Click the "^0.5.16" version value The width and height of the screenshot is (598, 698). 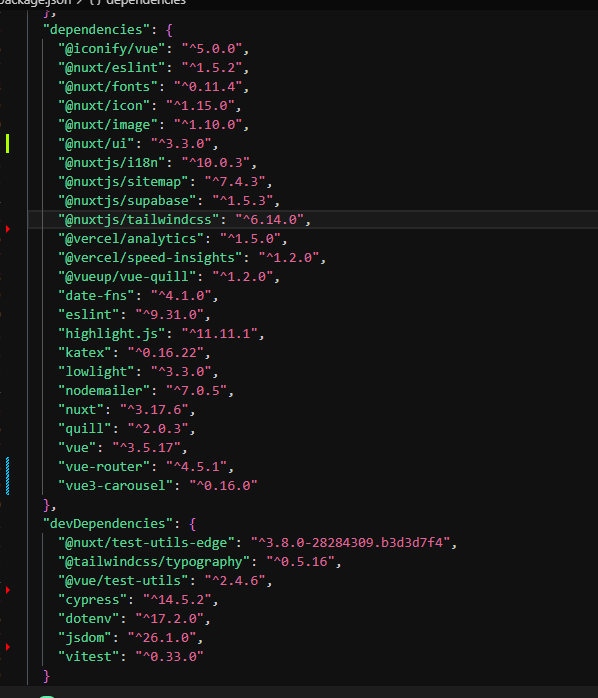tap(301, 562)
